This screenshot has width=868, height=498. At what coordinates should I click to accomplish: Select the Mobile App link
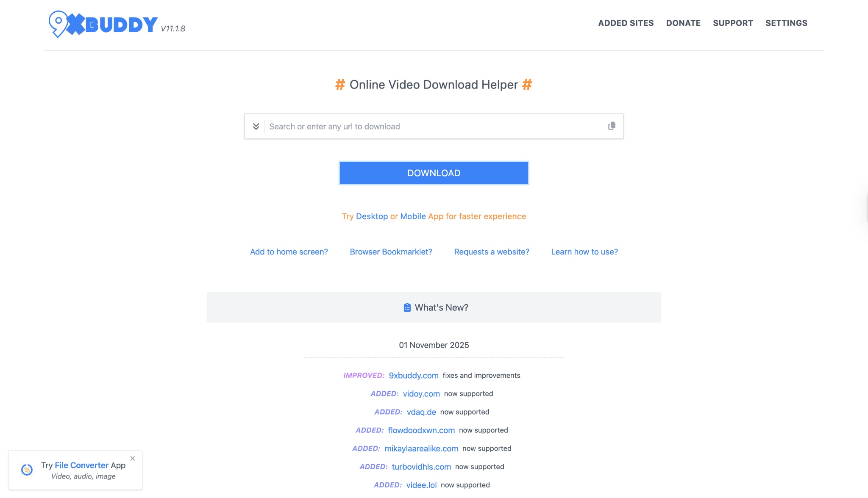tap(413, 216)
